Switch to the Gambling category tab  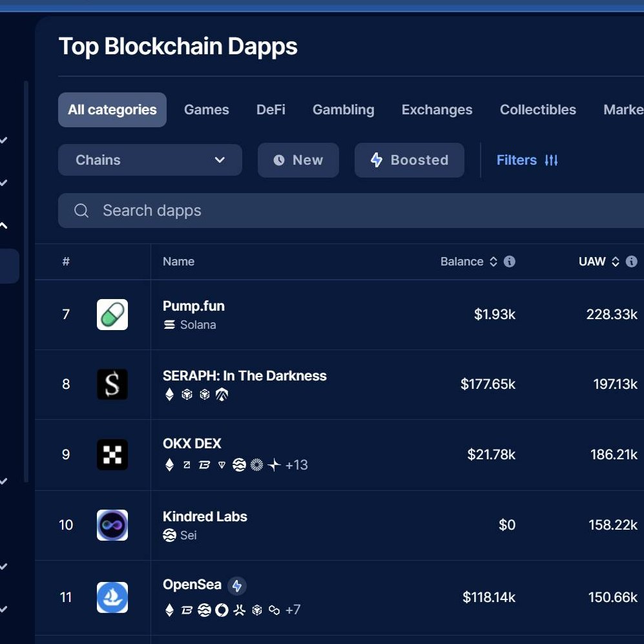pos(344,110)
